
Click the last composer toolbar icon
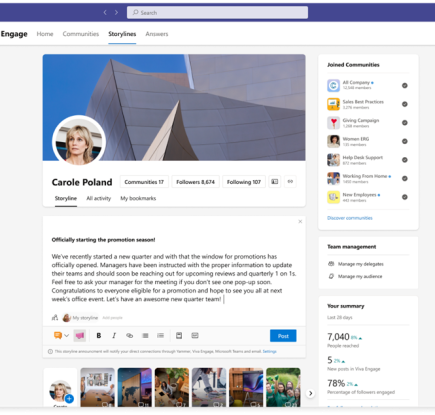click(195, 336)
